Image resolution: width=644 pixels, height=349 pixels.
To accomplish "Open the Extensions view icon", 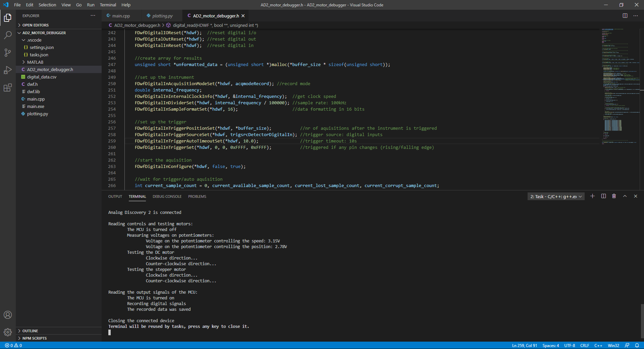I will [8, 88].
